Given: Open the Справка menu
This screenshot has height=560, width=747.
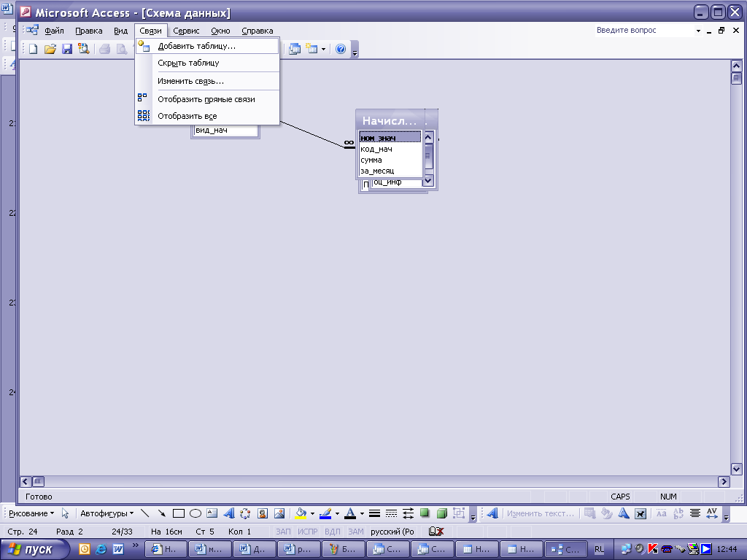Looking at the screenshot, I should point(258,31).
